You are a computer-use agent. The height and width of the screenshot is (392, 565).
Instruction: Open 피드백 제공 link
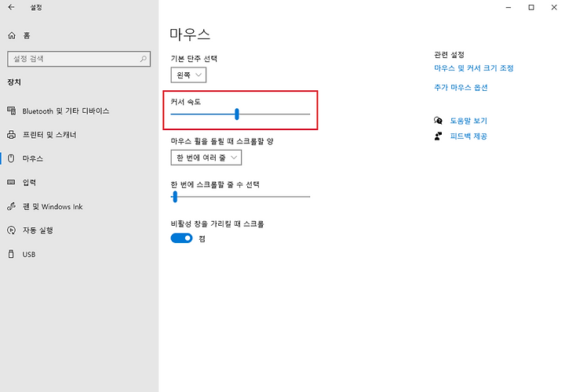coord(468,136)
